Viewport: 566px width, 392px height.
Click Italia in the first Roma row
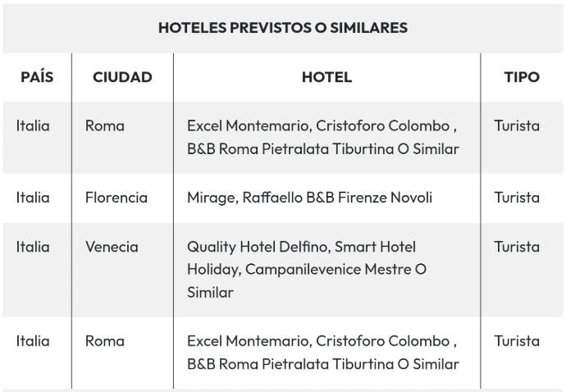[33, 125]
